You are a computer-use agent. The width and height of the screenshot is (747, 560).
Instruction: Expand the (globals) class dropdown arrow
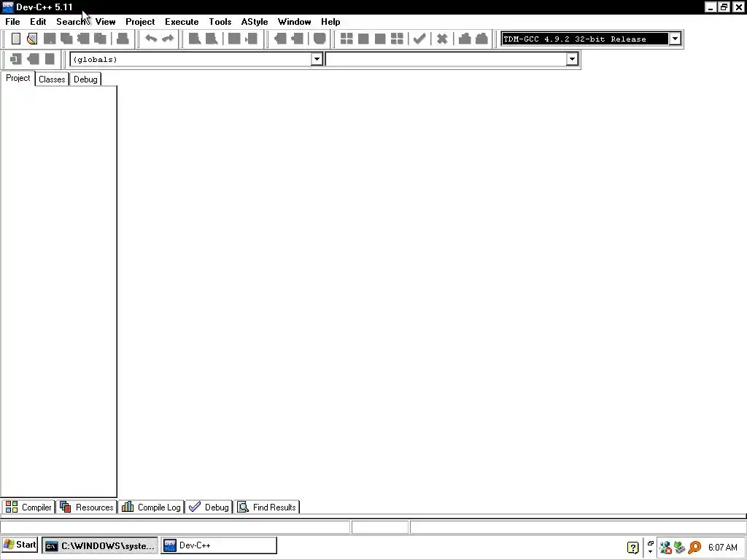point(317,59)
